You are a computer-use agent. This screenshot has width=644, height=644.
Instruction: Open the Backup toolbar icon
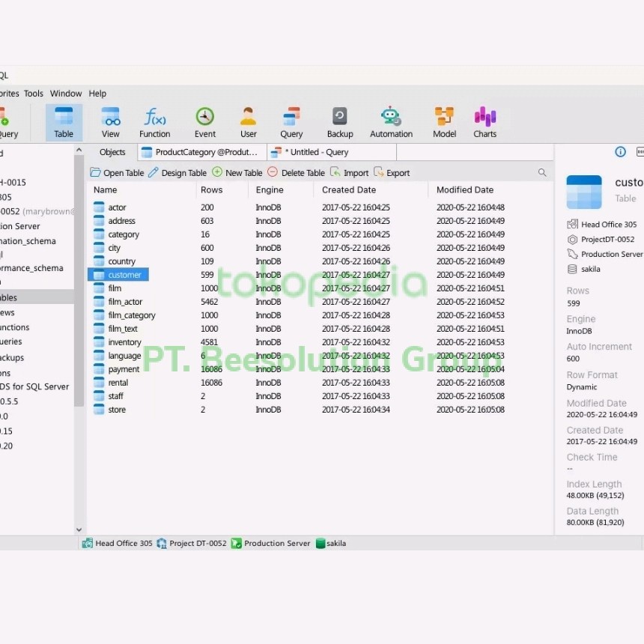pos(340,121)
